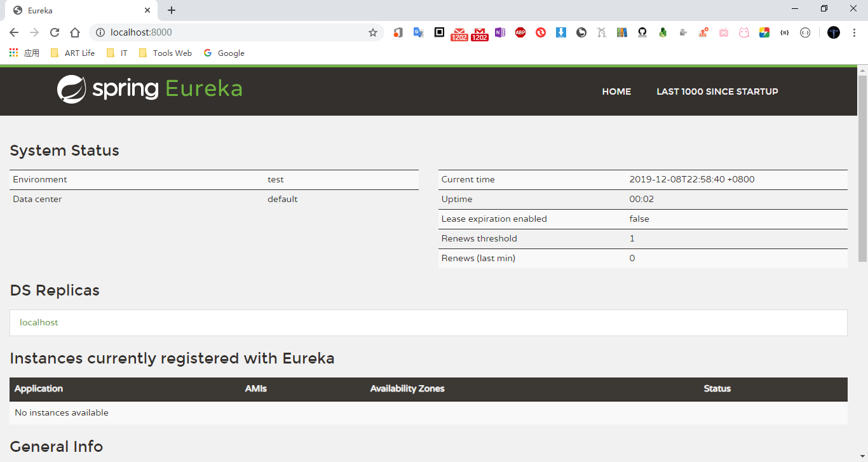Click the Uptime value 00:02
Viewport: 868px width, 462px height.
[x=642, y=199]
